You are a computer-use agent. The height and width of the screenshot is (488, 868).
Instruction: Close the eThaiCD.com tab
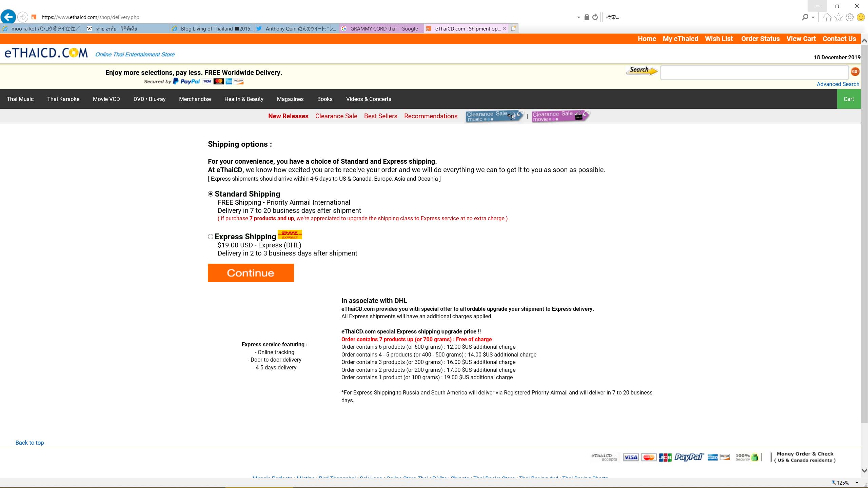pos(505,28)
